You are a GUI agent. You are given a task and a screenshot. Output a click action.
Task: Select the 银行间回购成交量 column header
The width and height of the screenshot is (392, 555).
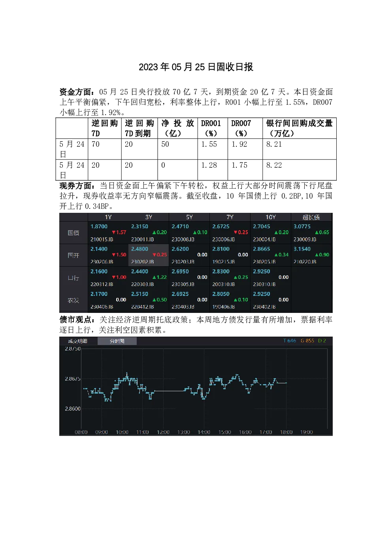click(300, 128)
